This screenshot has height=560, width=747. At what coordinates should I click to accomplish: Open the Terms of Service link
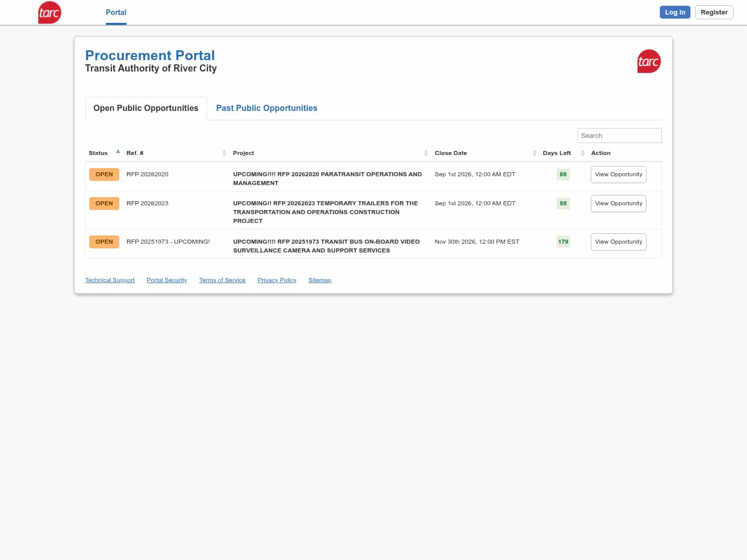point(222,280)
